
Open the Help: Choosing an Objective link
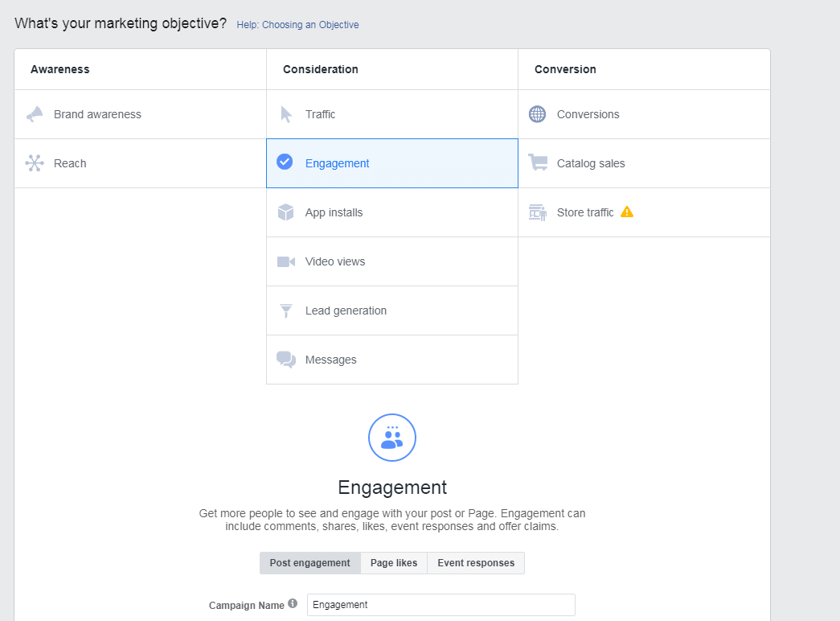(297, 25)
